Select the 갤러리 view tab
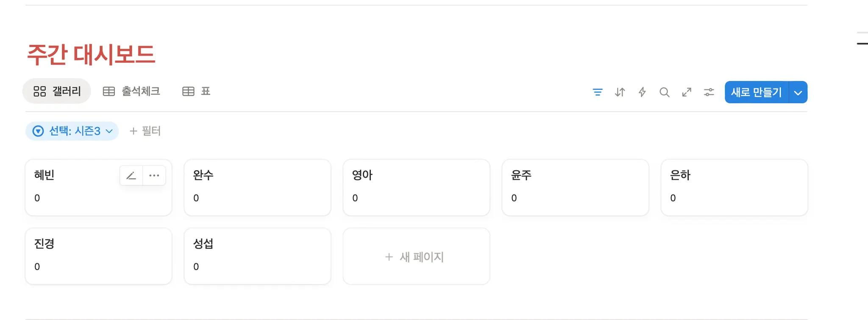The width and height of the screenshot is (868, 320). (x=57, y=91)
